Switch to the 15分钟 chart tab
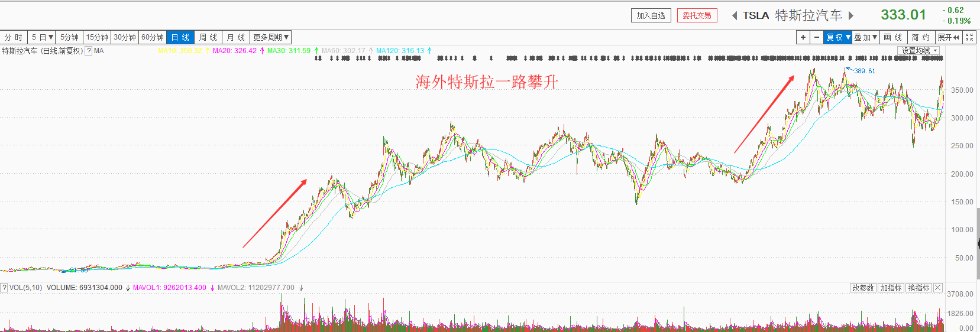This screenshot has width=980, height=332. (x=97, y=37)
